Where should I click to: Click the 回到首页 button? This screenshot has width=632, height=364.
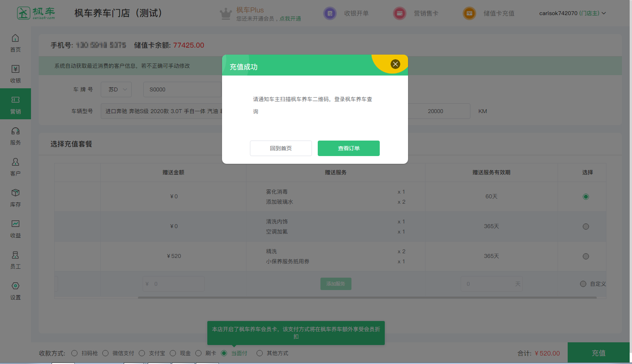281,148
